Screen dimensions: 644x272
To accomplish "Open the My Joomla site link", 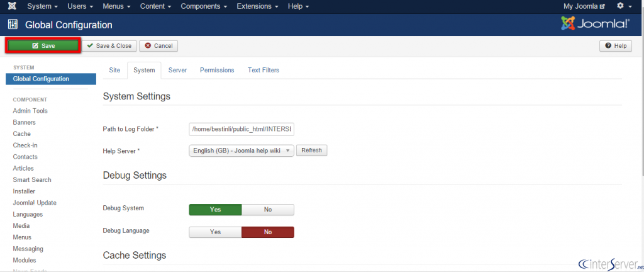I will tap(584, 6).
